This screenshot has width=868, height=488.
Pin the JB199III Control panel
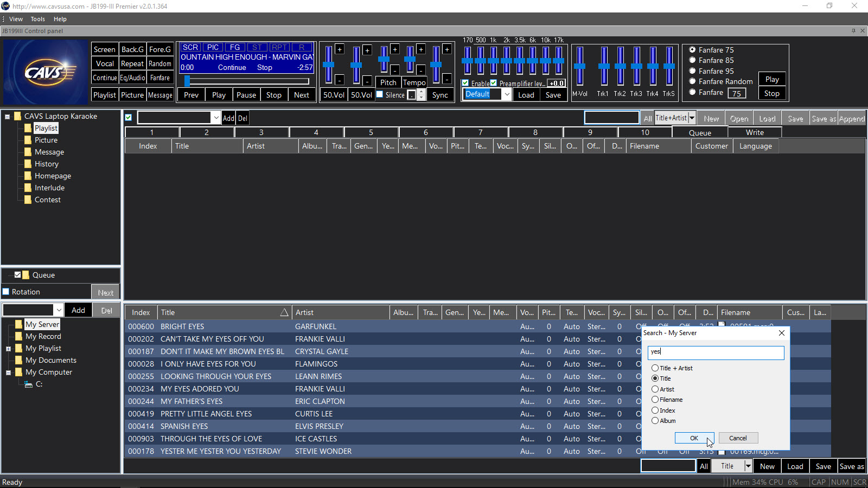[x=853, y=31]
